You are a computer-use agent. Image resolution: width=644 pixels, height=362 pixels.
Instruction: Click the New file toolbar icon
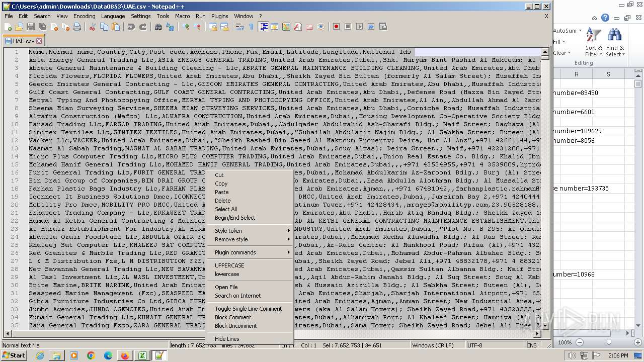[9, 27]
